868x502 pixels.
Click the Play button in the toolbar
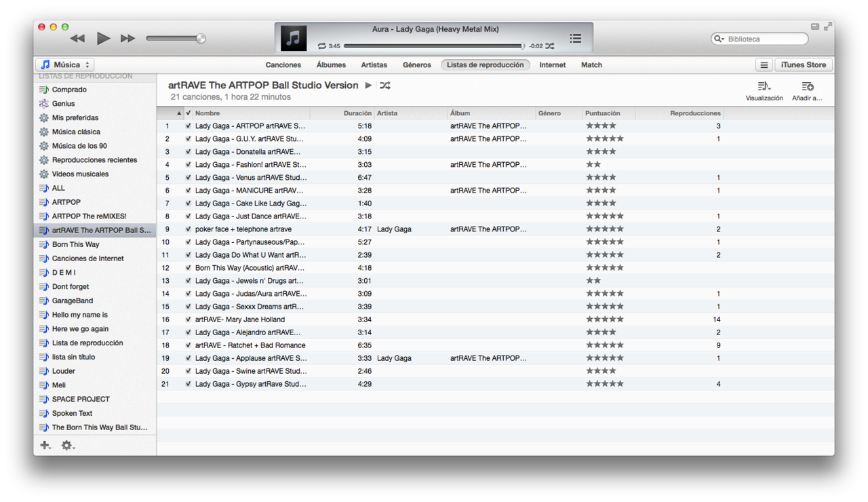103,39
